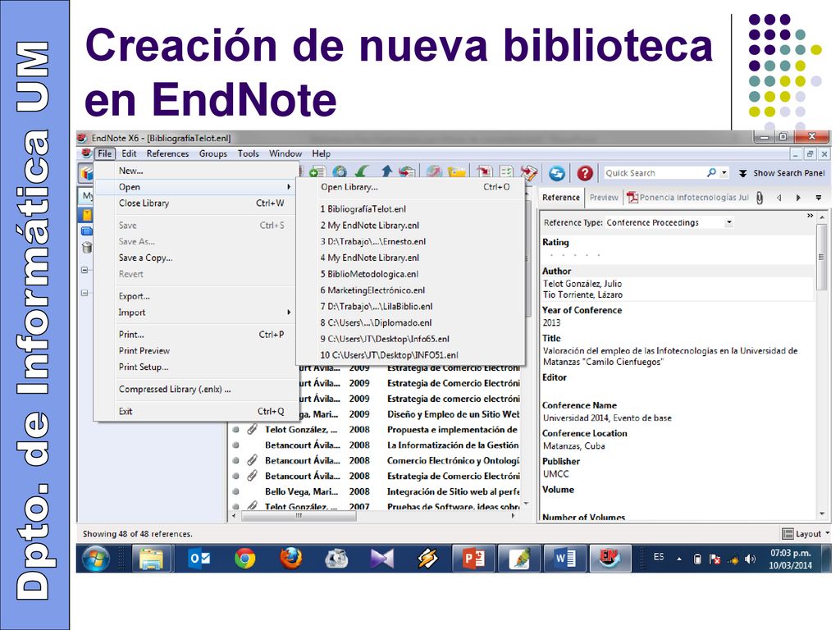The width and height of the screenshot is (840, 630).
Task: Expand the Open submenu arrow in File menu
Action: (x=289, y=187)
